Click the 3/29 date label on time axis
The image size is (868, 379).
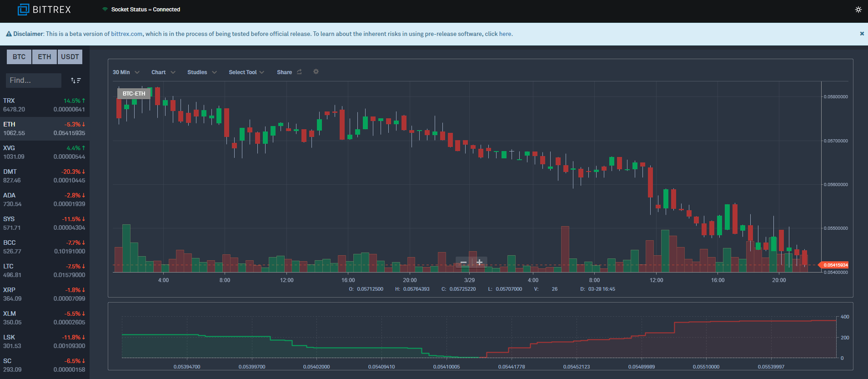(469, 280)
